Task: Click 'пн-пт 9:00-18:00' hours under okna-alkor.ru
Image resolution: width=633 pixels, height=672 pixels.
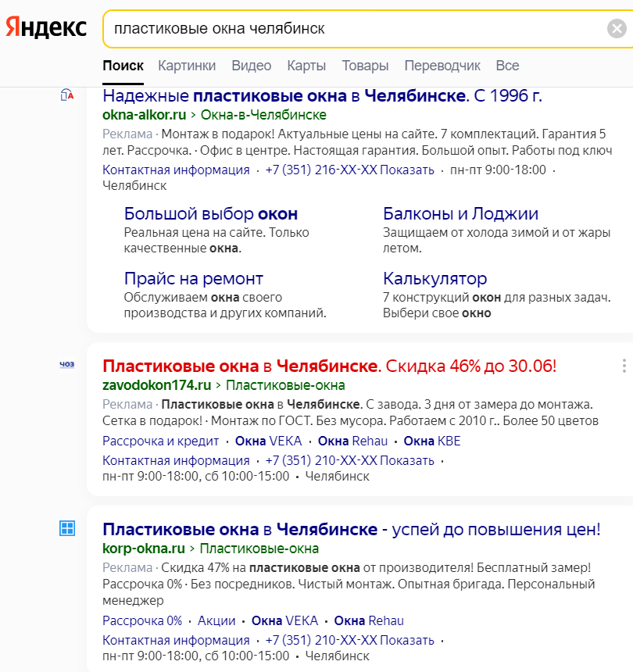Action: [498, 170]
